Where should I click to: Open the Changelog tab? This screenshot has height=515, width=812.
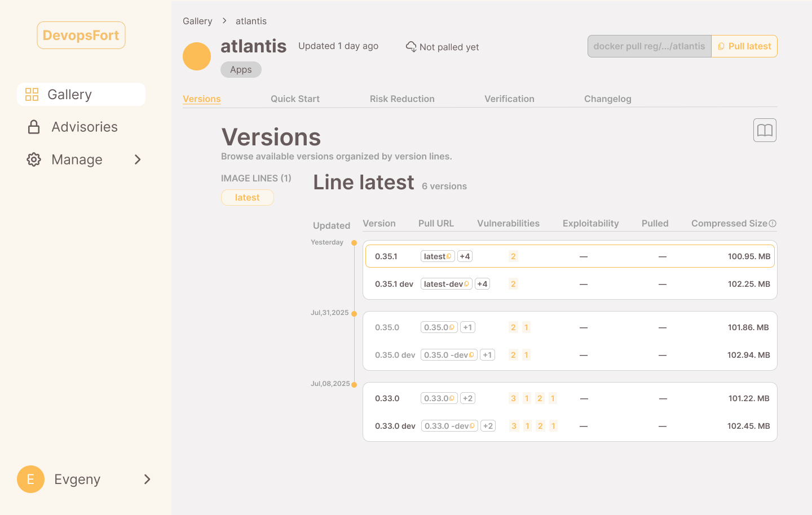click(x=607, y=99)
